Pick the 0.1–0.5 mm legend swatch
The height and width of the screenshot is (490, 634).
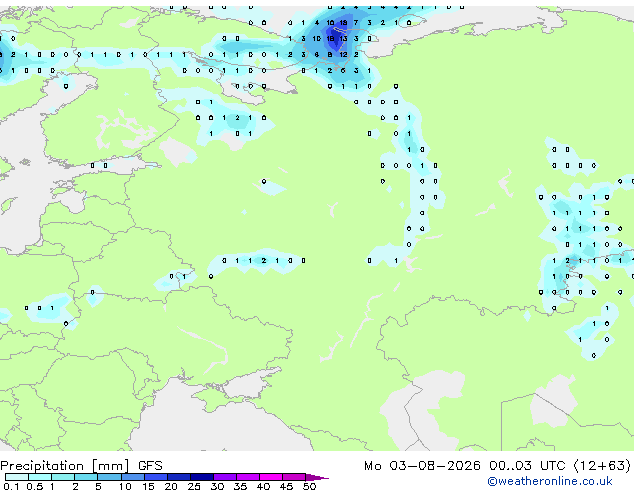[17, 477]
